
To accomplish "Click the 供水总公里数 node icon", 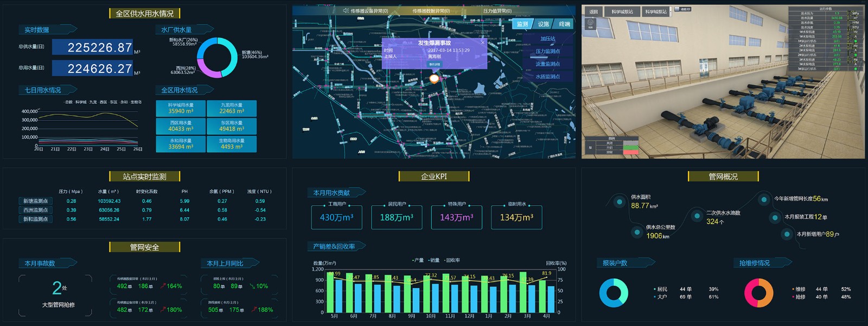I will click(637, 232).
